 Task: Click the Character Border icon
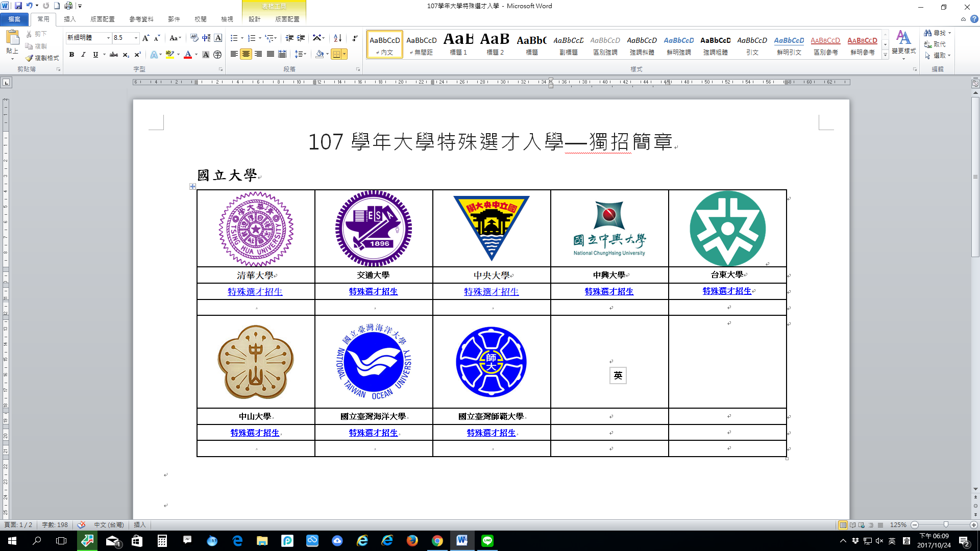[218, 38]
